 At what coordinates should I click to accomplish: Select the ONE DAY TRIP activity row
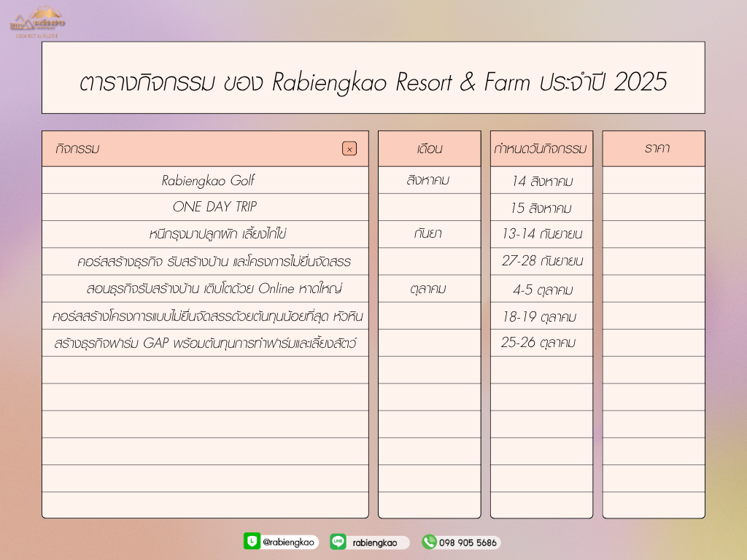pyautogui.click(x=205, y=207)
